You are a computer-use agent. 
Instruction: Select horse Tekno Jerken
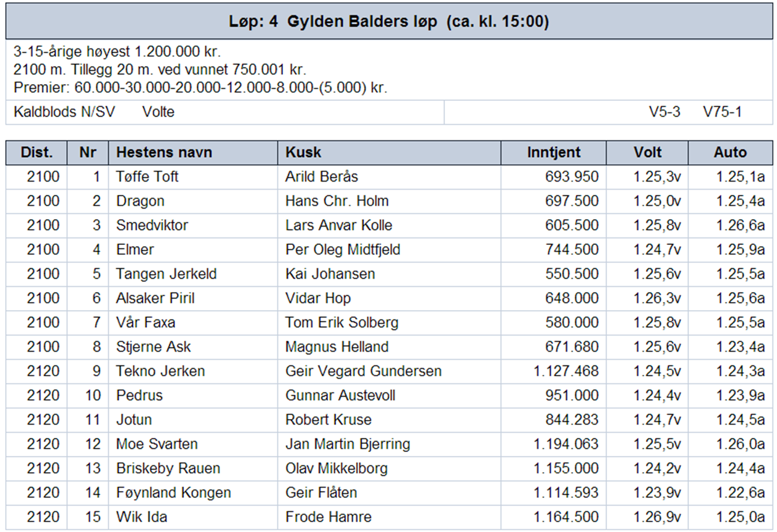(160, 371)
